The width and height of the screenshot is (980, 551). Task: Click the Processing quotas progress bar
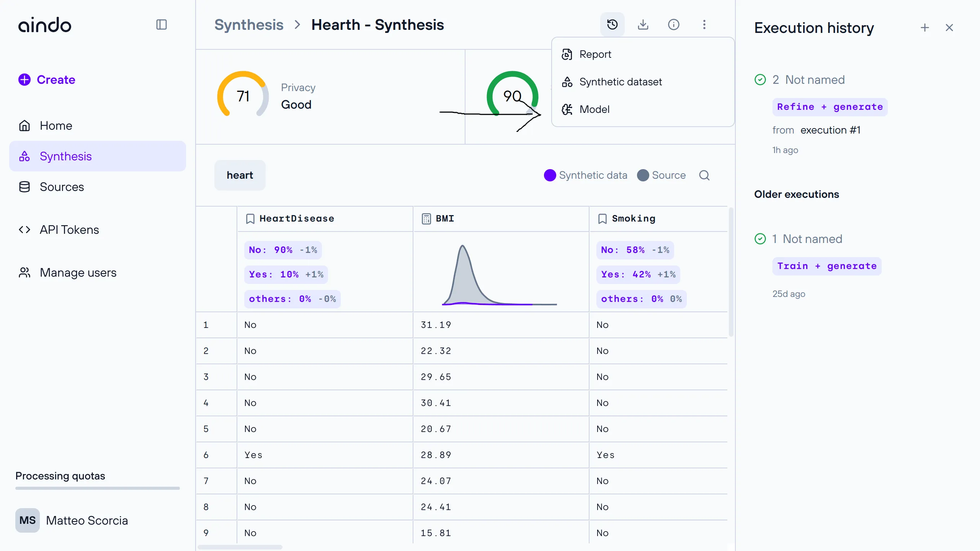coord(98,488)
